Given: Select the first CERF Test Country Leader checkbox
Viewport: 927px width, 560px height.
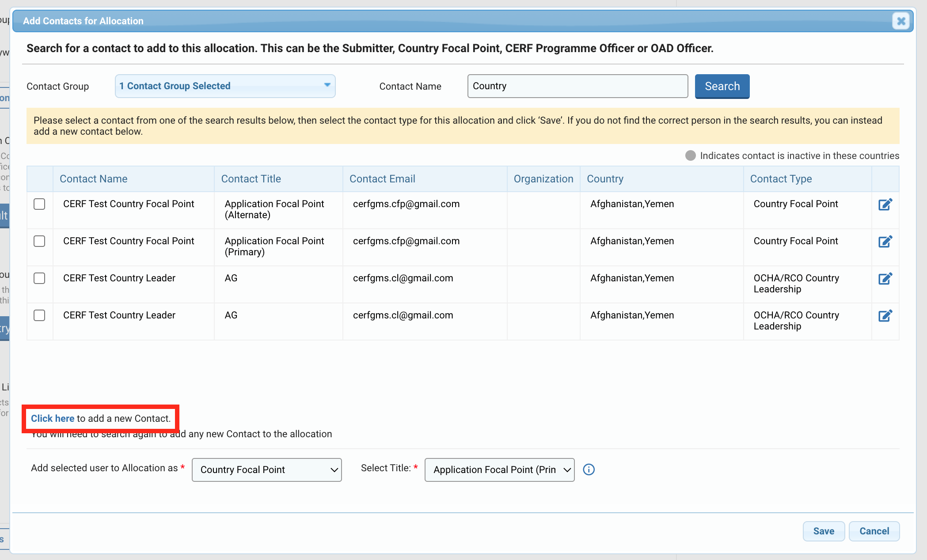Looking at the screenshot, I should point(39,278).
